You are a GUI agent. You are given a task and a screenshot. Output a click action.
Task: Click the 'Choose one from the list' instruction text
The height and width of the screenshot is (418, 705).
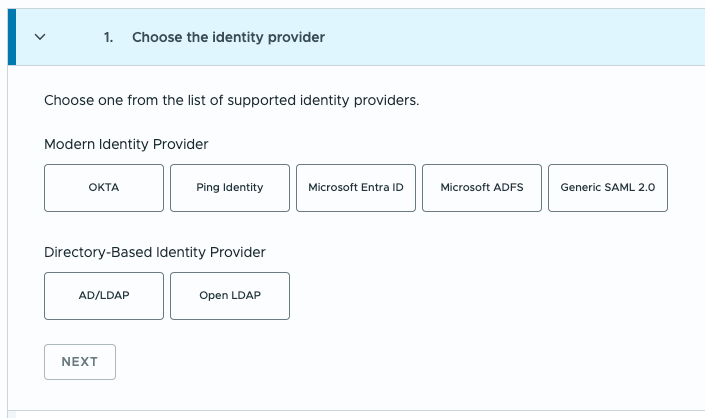(x=231, y=101)
